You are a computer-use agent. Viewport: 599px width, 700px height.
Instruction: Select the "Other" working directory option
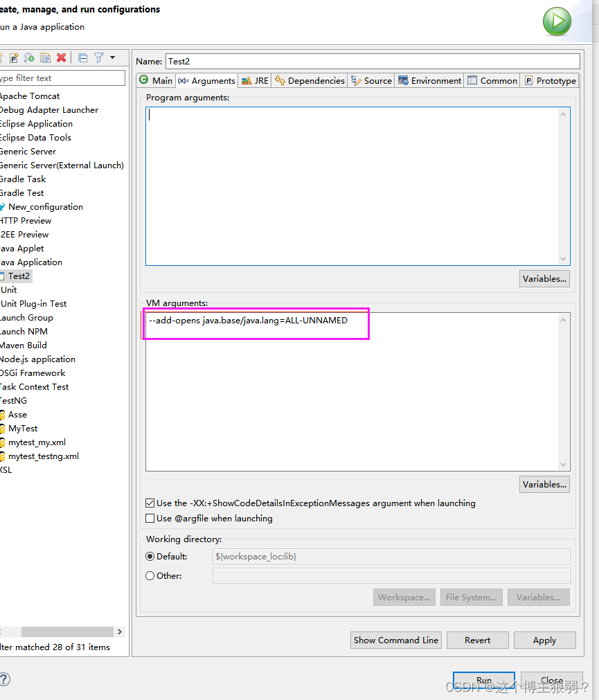click(x=150, y=575)
